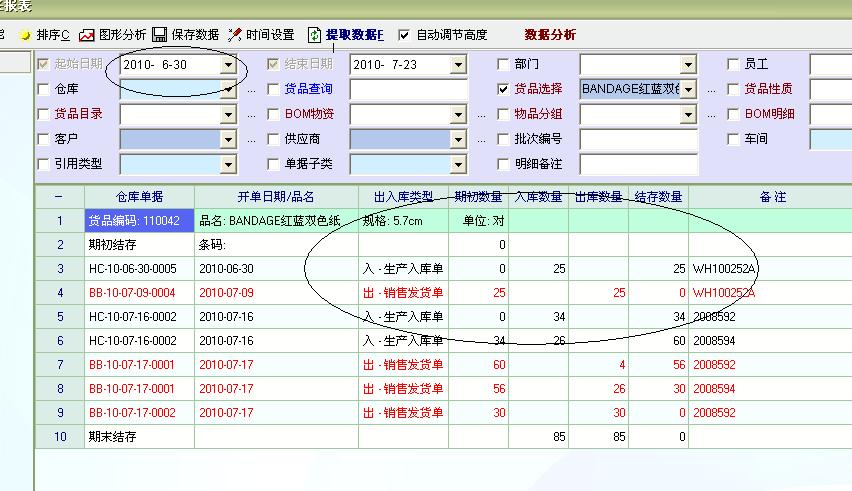Screen dimensions: 852x491
Task: Click the 排序 sort toolbar icon
Action: [26, 35]
